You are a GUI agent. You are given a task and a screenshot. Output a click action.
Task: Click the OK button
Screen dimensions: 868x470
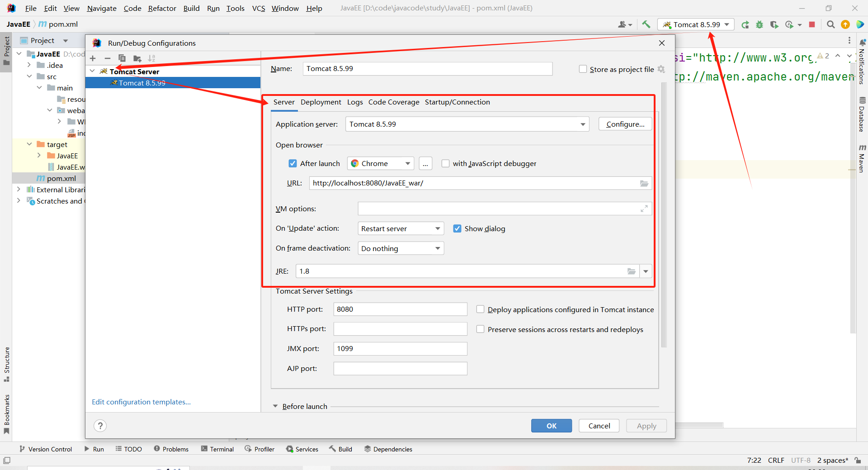point(552,426)
